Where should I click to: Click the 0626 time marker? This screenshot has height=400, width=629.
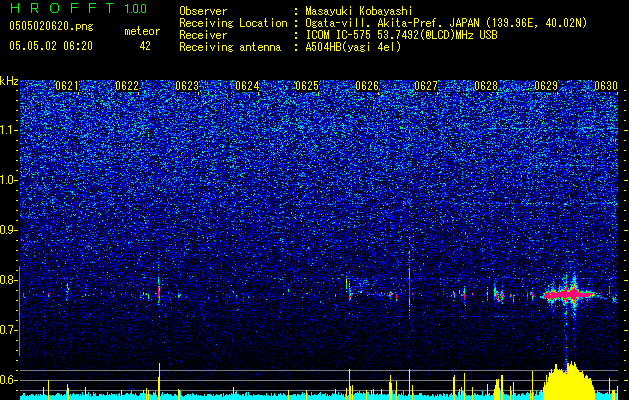pyautogui.click(x=367, y=86)
